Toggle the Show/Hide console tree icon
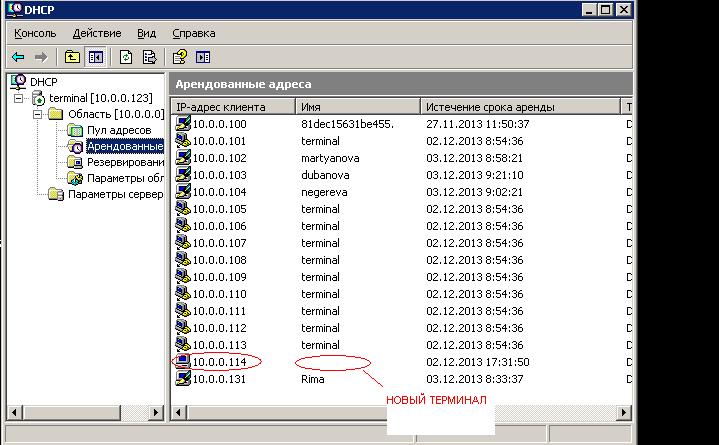The height and width of the screenshot is (445, 719). pos(96,57)
